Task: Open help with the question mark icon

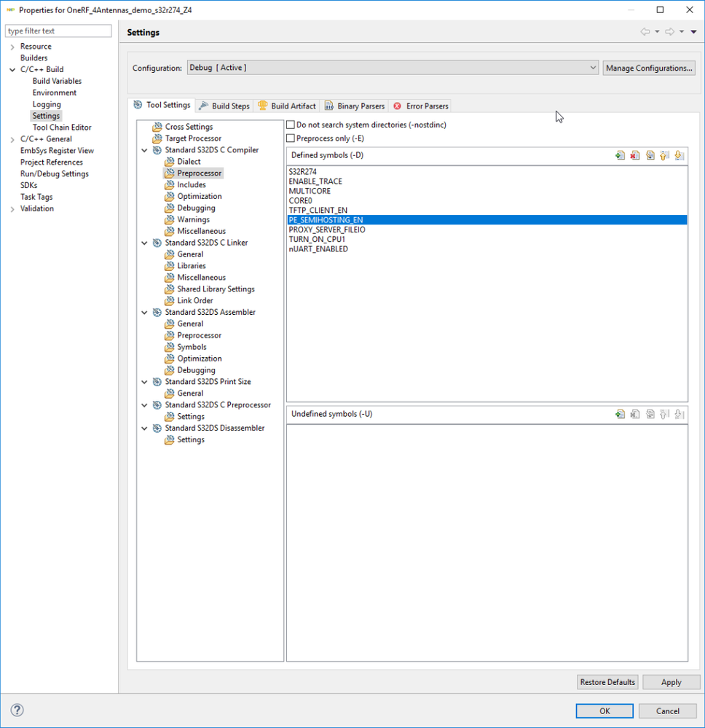Action: tap(17, 710)
